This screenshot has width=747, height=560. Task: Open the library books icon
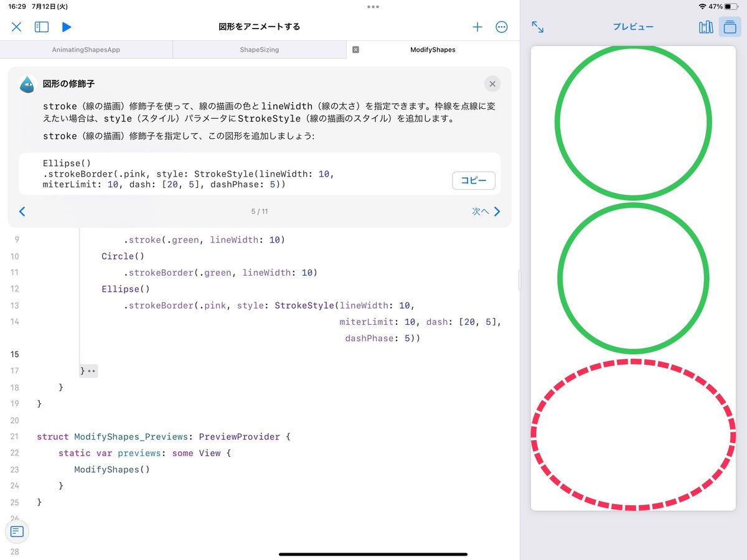pos(706,27)
